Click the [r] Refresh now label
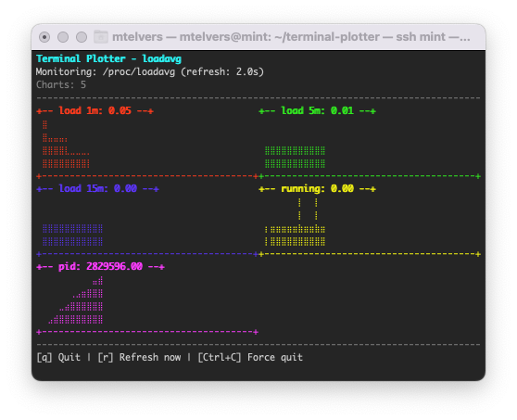 [x=139, y=357]
